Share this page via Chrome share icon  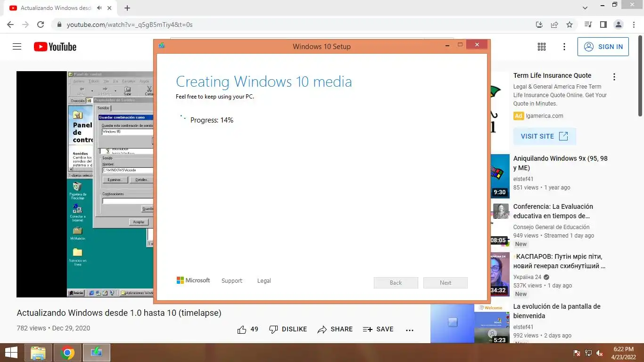click(x=554, y=25)
